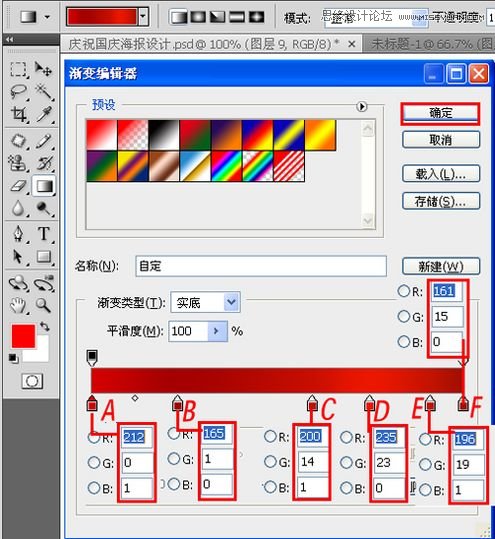Select the Zoom tool
The image size is (495, 539).
click(43, 305)
